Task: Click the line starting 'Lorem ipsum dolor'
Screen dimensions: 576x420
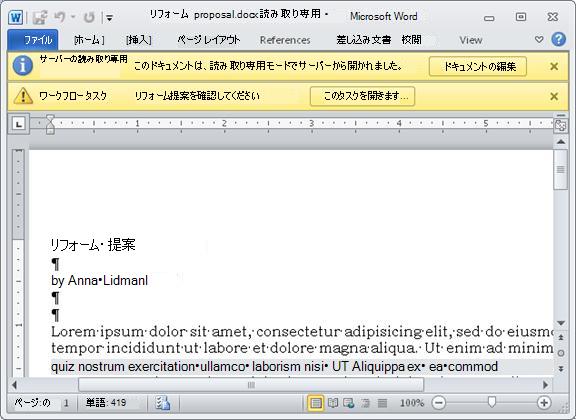Action: tap(303, 332)
